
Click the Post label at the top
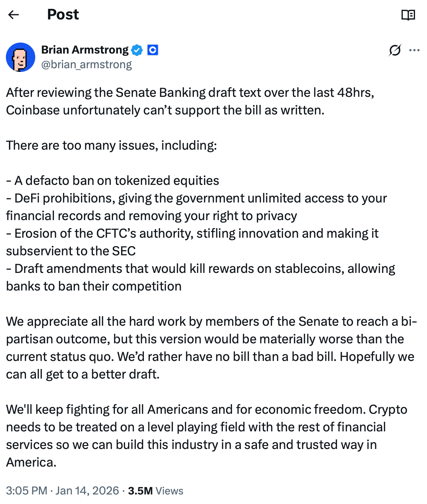[62, 15]
